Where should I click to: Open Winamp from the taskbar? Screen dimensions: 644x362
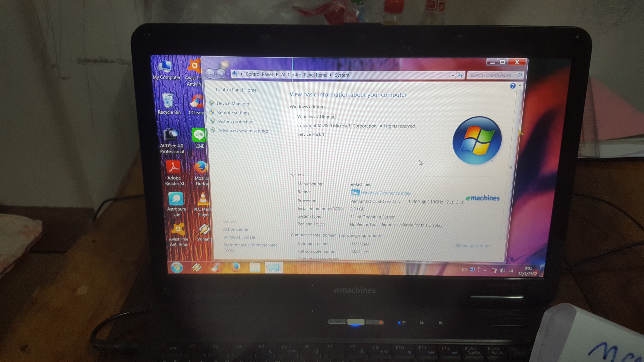pyautogui.click(x=197, y=267)
